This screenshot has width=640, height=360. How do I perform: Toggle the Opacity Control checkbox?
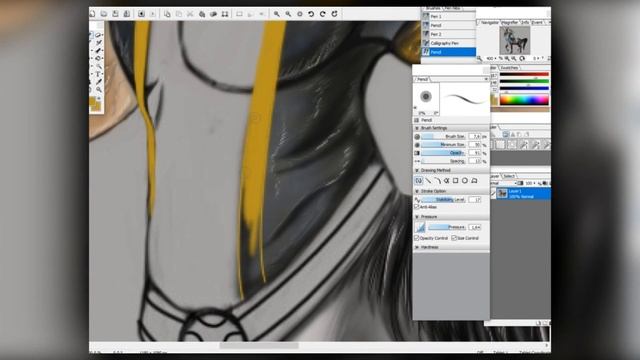click(x=417, y=238)
